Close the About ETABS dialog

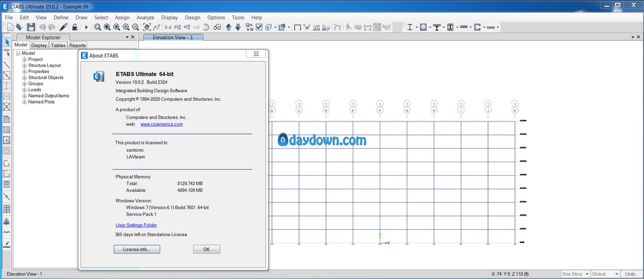(x=256, y=54)
